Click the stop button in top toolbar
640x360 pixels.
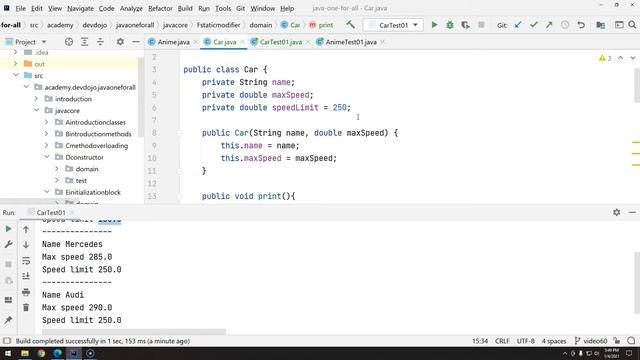click(481, 25)
